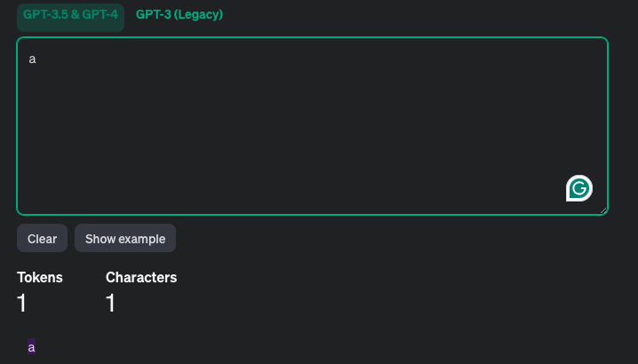
Task: Select the GPT-3 (Legacy) tab
Action: click(x=179, y=15)
